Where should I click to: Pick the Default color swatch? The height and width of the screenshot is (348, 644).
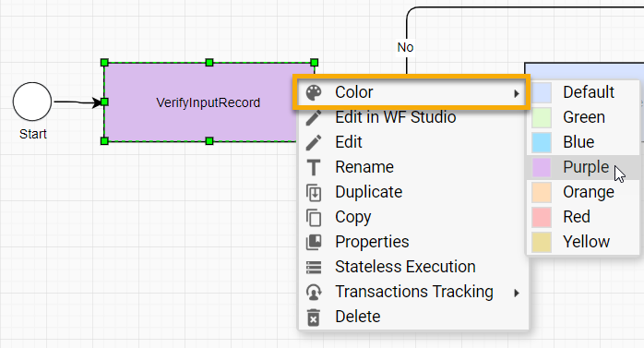pos(542,92)
